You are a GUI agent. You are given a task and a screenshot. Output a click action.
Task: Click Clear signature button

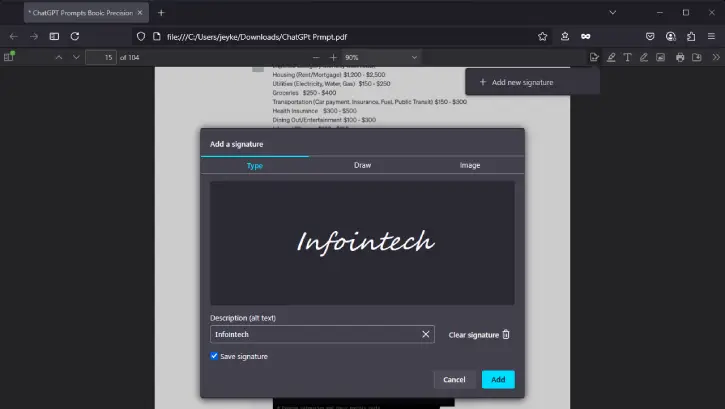pos(479,335)
